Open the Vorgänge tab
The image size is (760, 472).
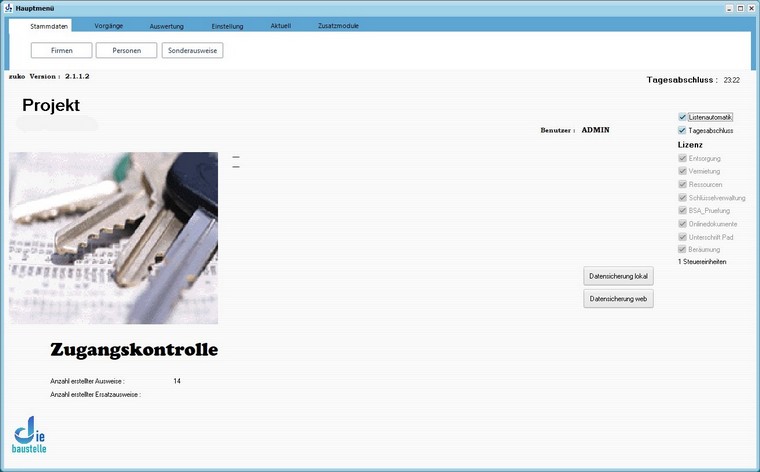pos(108,25)
